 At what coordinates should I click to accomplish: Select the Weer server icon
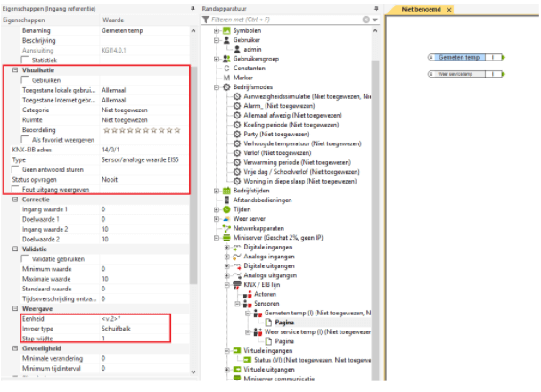click(x=225, y=218)
